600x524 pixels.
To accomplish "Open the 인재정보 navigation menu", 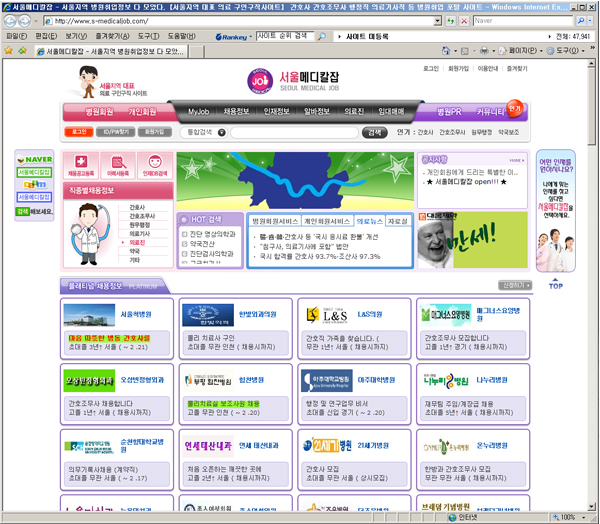I will (x=276, y=111).
